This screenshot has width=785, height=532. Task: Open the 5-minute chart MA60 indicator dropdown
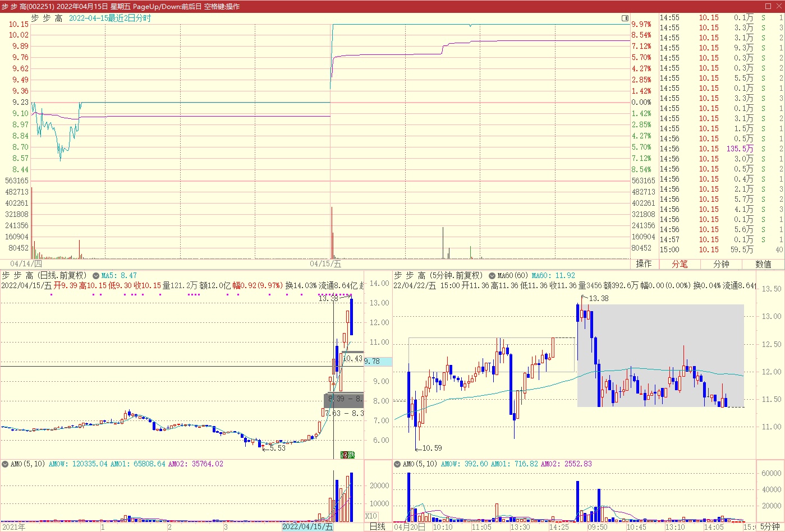[492, 276]
